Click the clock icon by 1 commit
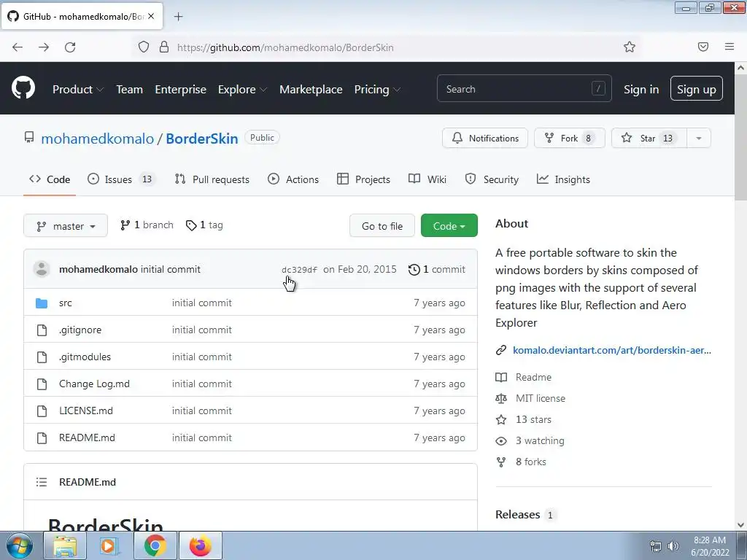The height and width of the screenshot is (560, 747). tap(414, 270)
